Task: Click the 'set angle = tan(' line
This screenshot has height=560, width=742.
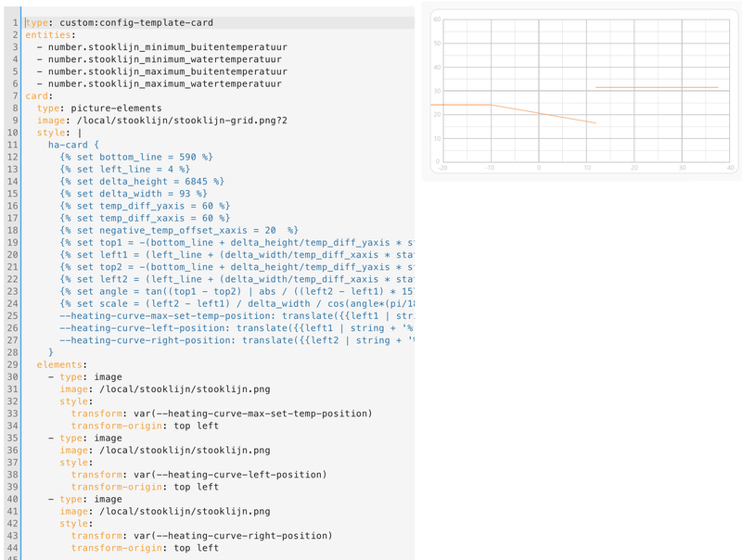Action: [x=237, y=292]
